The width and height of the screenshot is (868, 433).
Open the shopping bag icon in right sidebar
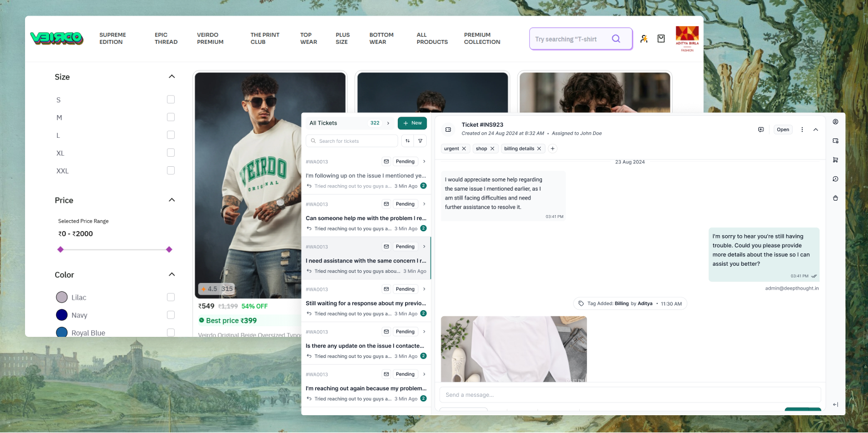point(835,198)
